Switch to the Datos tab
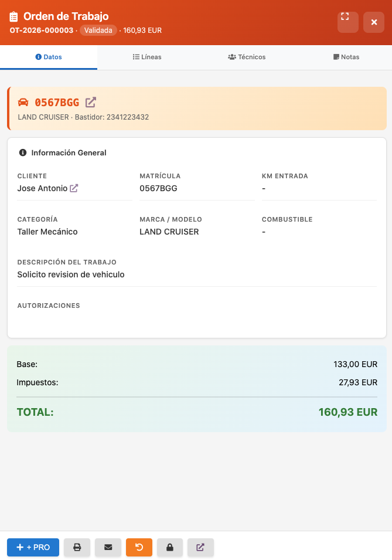392x560 pixels. 49,57
